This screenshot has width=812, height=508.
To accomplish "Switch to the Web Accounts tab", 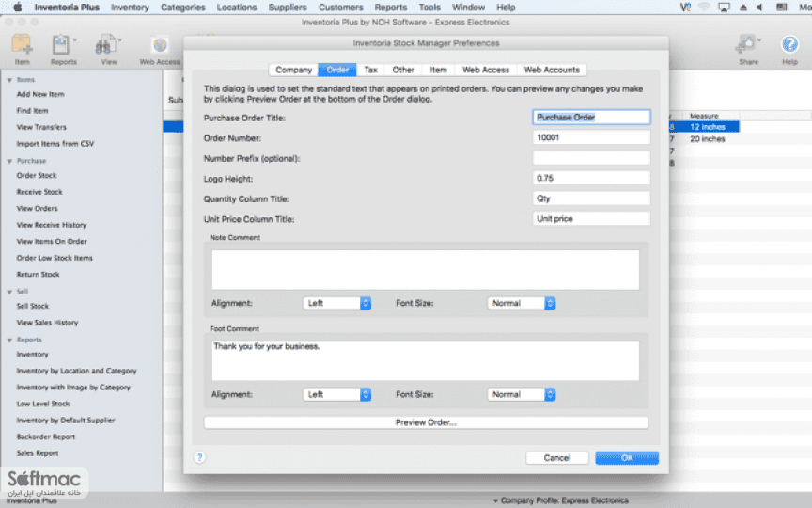I will pos(552,70).
